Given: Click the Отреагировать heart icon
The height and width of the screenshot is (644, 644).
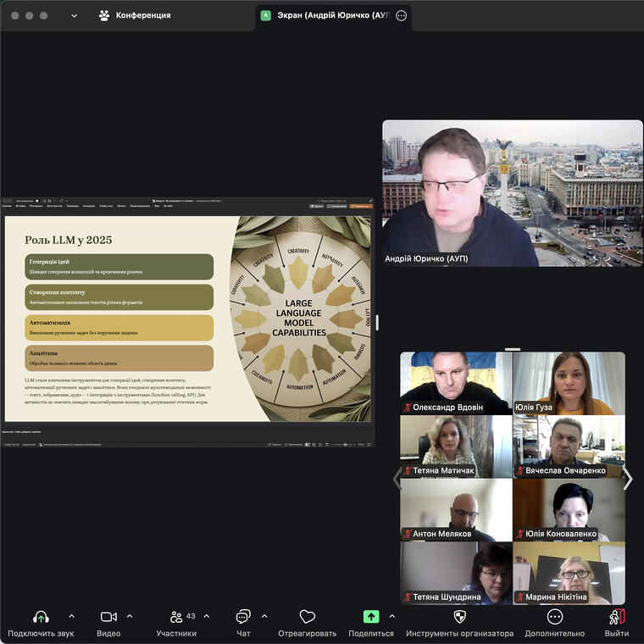Looking at the screenshot, I should (x=307, y=617).
